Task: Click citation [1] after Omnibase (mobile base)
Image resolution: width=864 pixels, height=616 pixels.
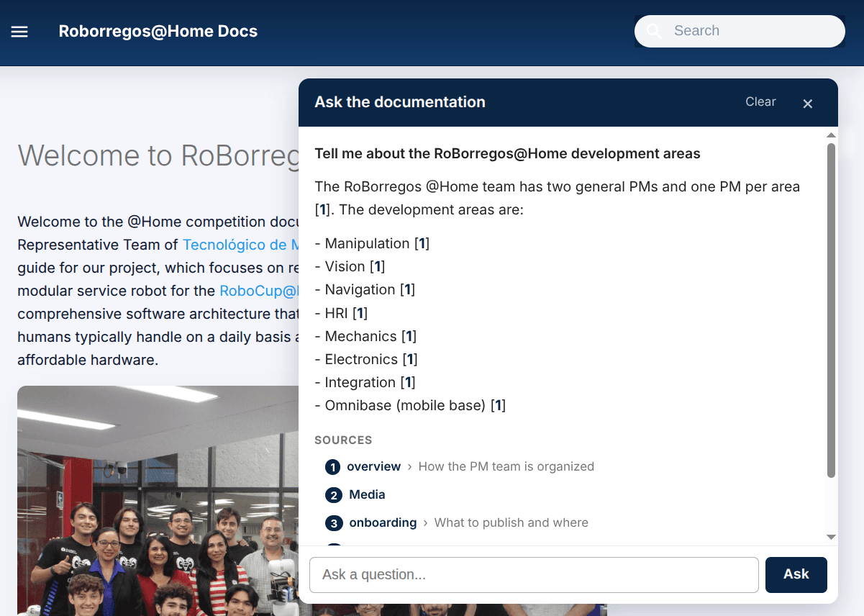Action: (498, 405)
